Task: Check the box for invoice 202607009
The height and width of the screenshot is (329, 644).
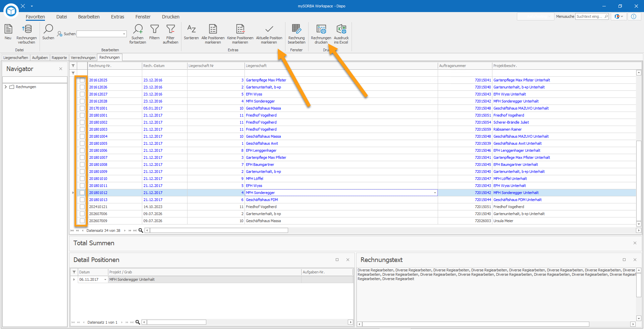Action: click(x=82, y=221)
